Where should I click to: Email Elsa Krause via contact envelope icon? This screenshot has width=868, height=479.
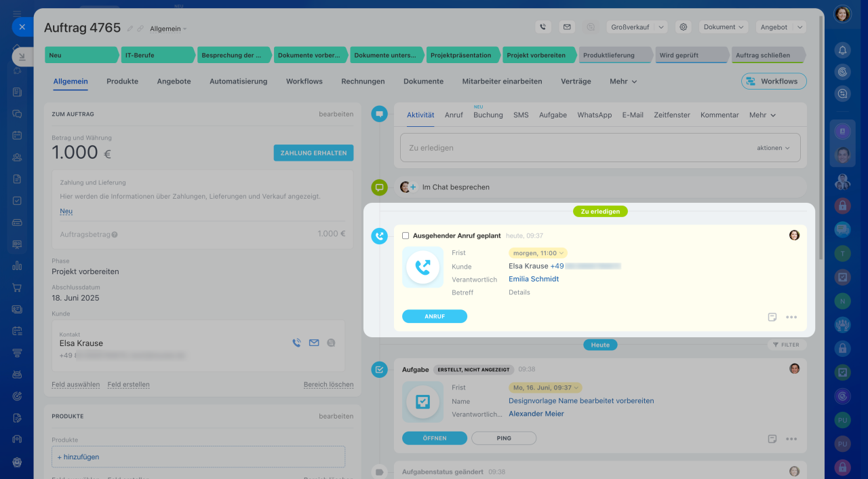(x=314, y=343)
